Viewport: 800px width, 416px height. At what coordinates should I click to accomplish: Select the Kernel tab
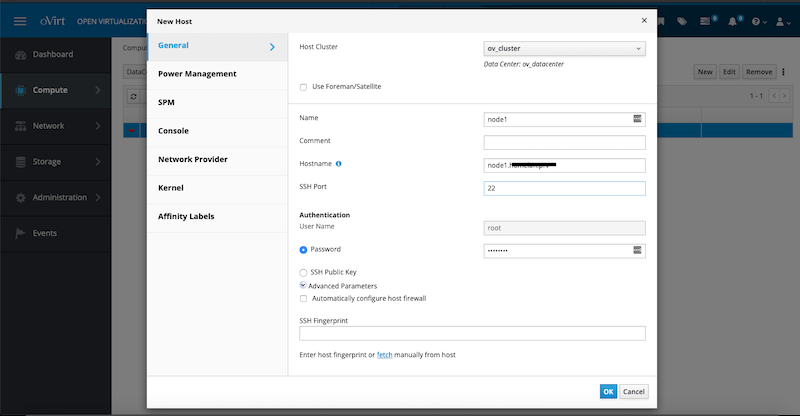pos(217,188)
